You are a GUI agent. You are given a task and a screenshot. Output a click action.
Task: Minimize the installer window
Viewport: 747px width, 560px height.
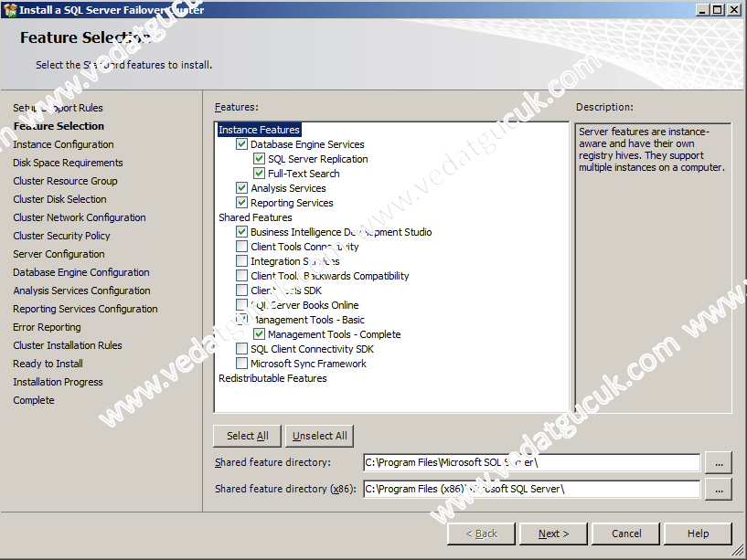701,9
